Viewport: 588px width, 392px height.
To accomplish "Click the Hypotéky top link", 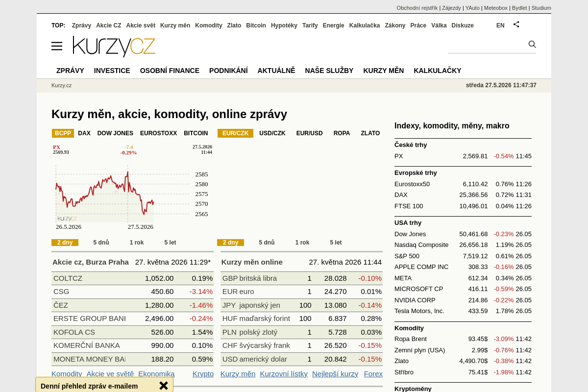I will tap(284, 25).
